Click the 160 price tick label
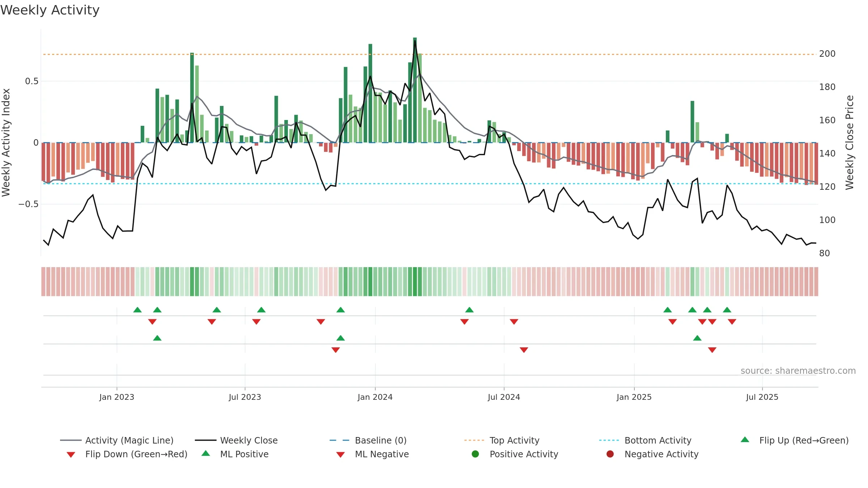 pyautogui.click(x=827, y=120)
